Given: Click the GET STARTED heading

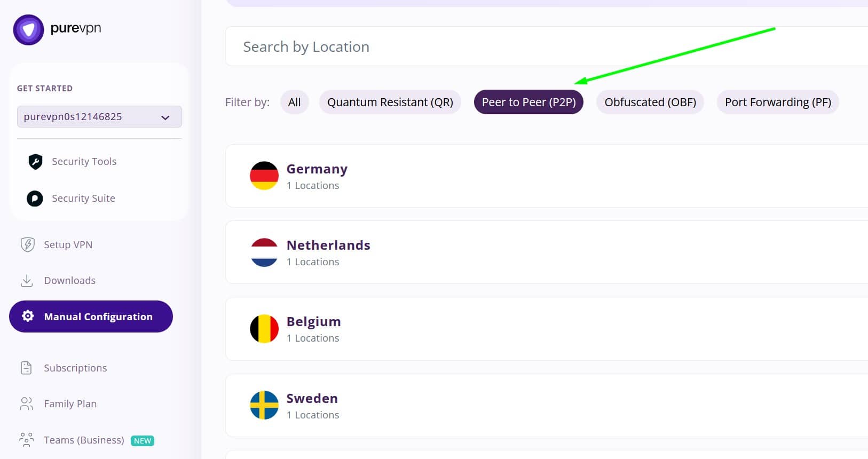Looking at the screenshot, I should (45, 89).
